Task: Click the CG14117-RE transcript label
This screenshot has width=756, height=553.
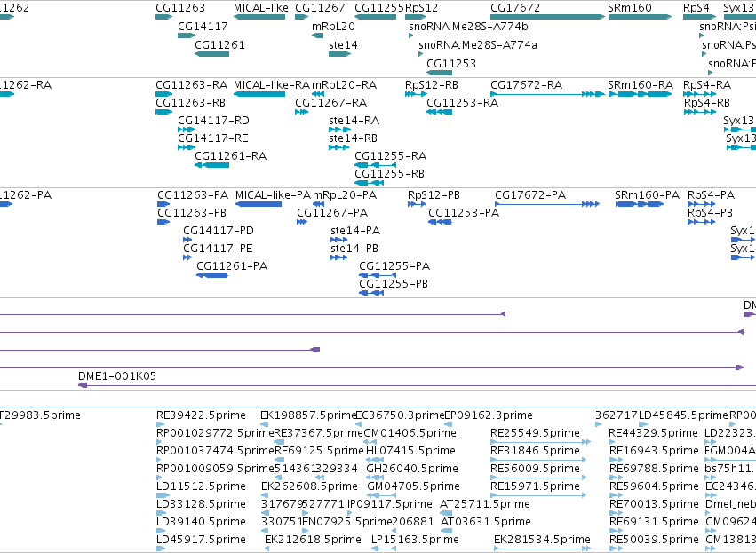Action: pos(212,138)
